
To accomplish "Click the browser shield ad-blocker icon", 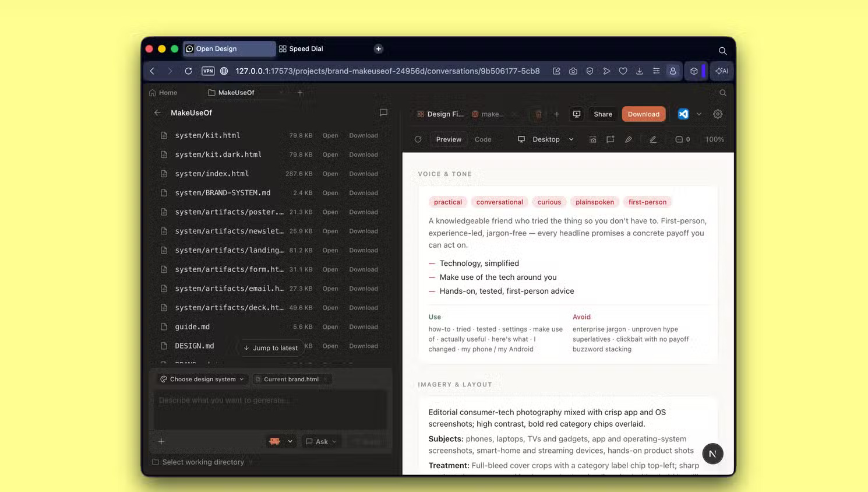I will (590, 71).
